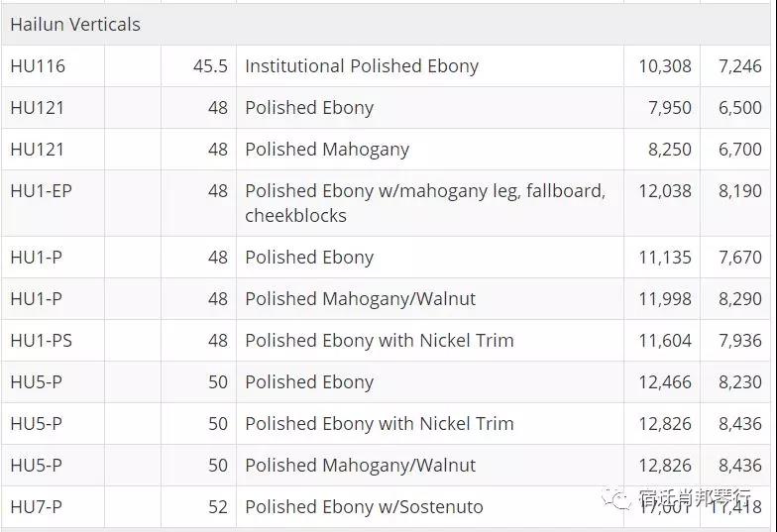Viewport: 777px width, 532px height.
Task: Click the 11,135 price in HU1-P row
Action: tap(664, 258)
